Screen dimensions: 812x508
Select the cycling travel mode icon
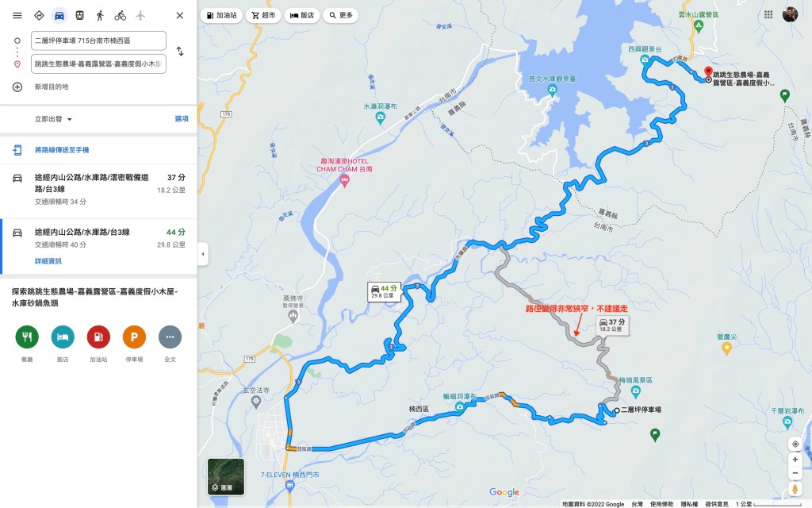121,16
